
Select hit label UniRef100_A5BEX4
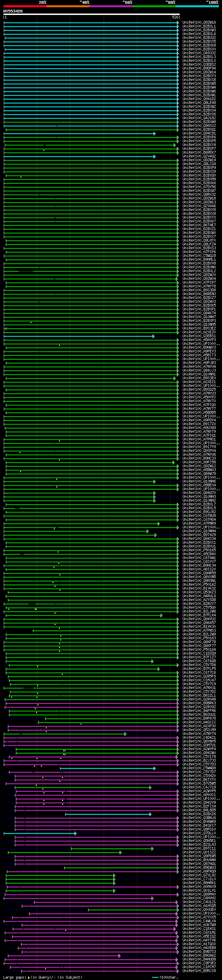coord(199,485)
